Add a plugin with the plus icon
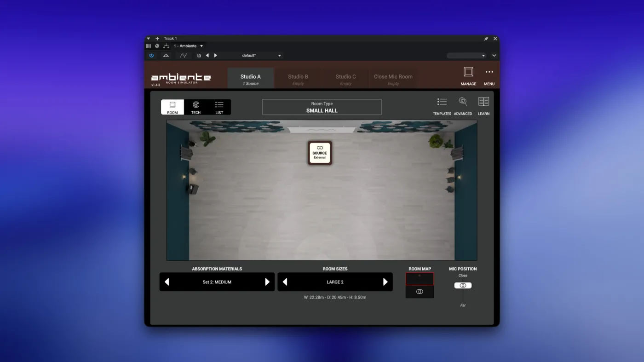Screen dimensions: 644x362 [157, 39]
